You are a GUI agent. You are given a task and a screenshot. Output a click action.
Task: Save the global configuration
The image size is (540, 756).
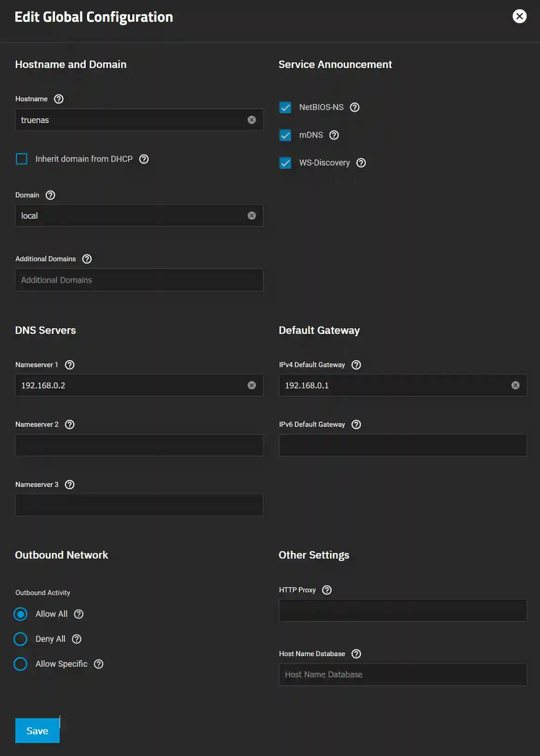click(37, 731)
